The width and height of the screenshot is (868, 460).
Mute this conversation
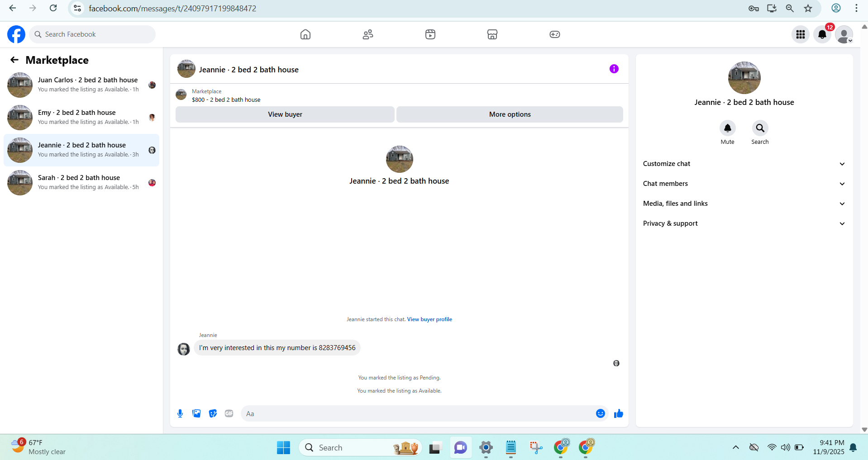(728, 128)
